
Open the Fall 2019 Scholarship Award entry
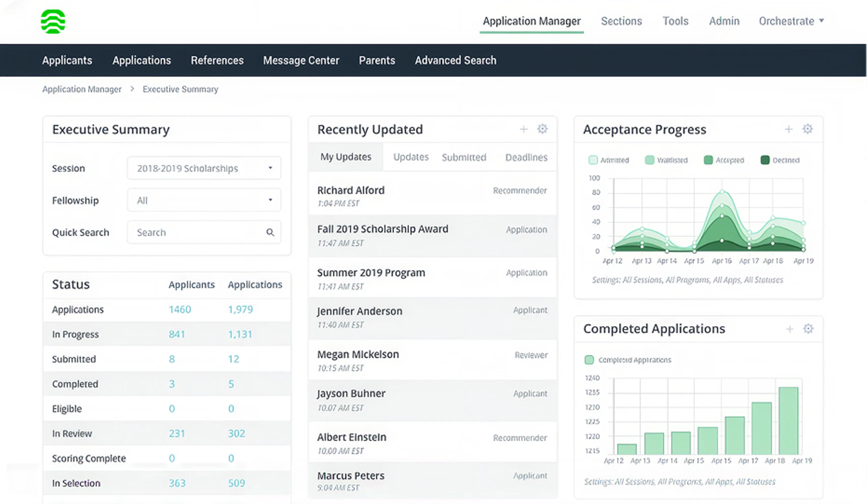click(433, 236)
